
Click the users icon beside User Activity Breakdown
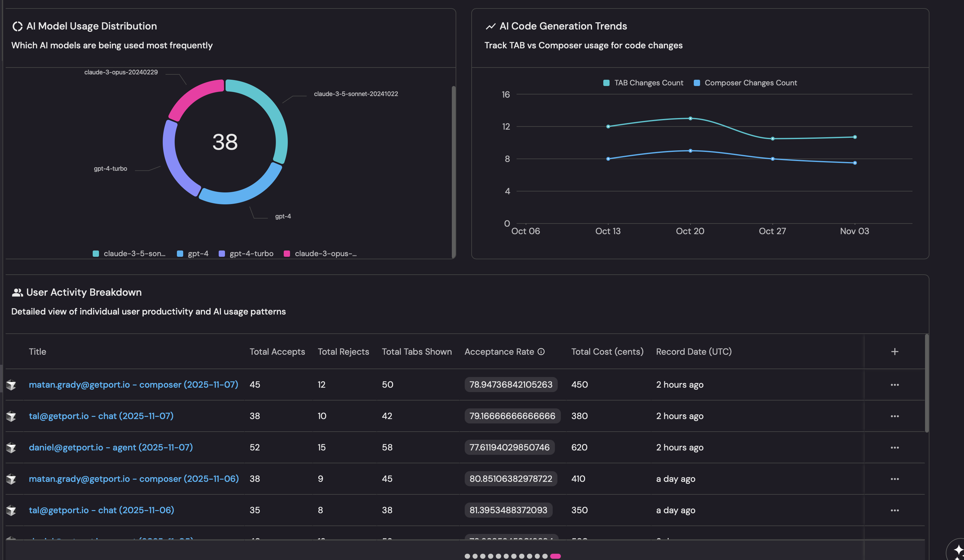(x=17, y=293)
